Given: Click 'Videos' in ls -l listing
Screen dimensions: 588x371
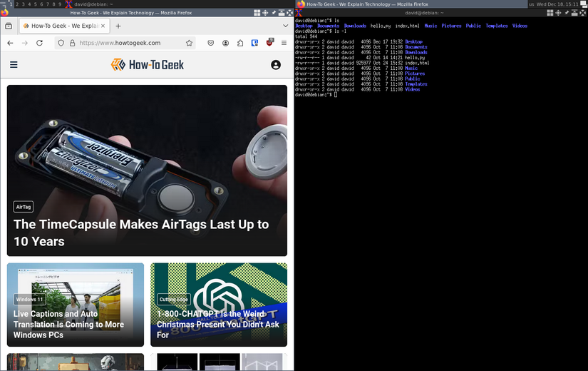Looking at the screenshot, I should (x=412, y=89).
